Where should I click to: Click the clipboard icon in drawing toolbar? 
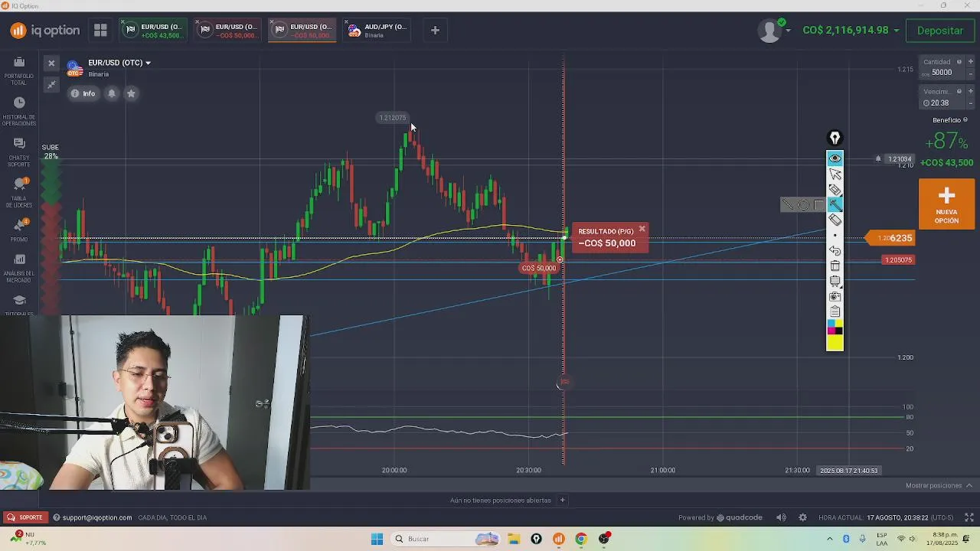click(835, 311)
